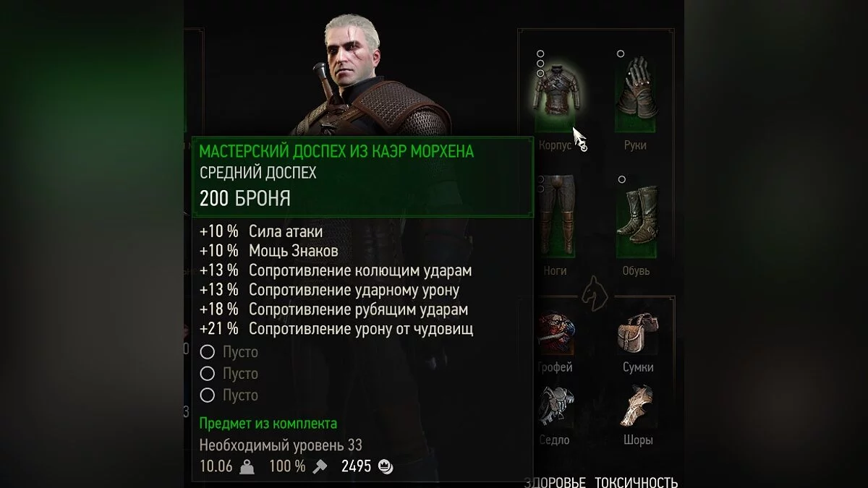Click the armor weight icon near 10.06

pos(247,467)
